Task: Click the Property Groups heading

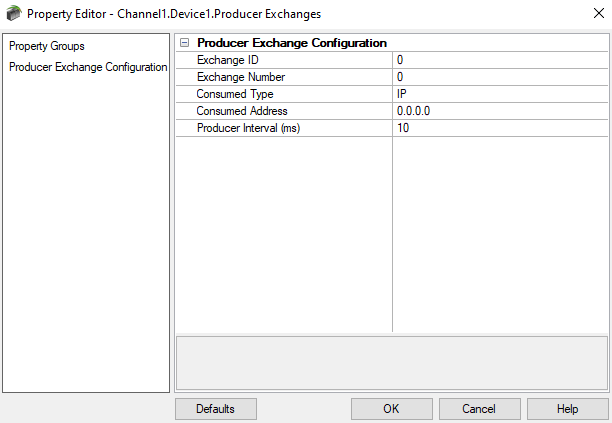Action: (x=47, y=47)
